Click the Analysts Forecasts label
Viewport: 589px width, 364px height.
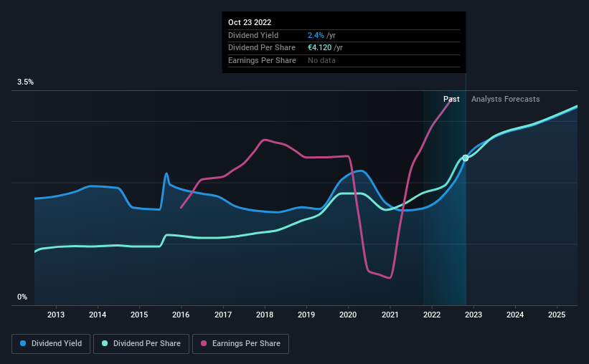506,99
